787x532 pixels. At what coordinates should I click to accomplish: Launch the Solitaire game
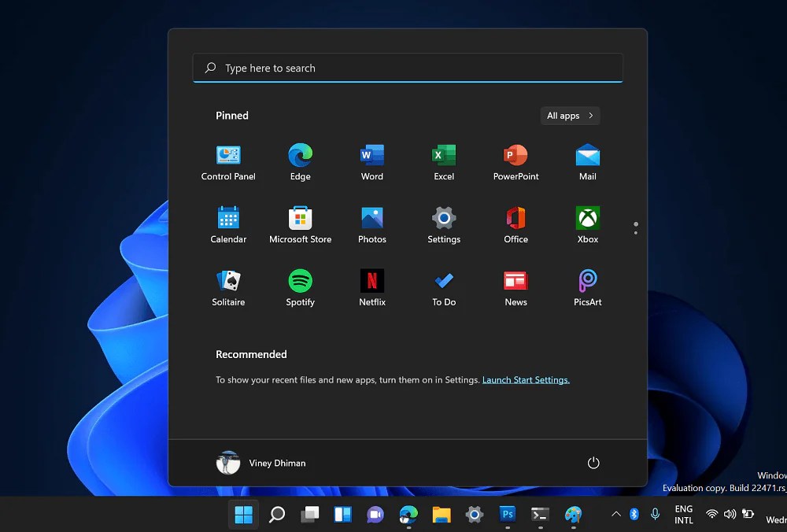[x=228, y=281]
